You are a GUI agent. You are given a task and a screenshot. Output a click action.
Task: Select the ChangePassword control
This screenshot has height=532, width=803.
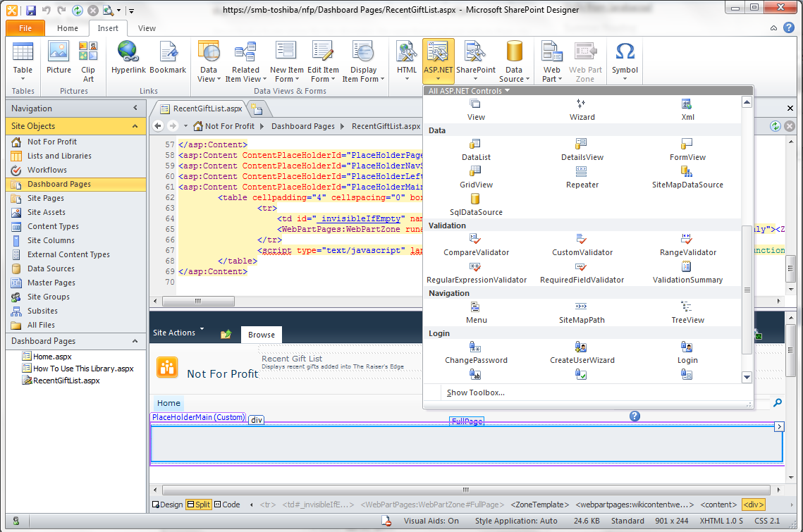tap(476, 353)
